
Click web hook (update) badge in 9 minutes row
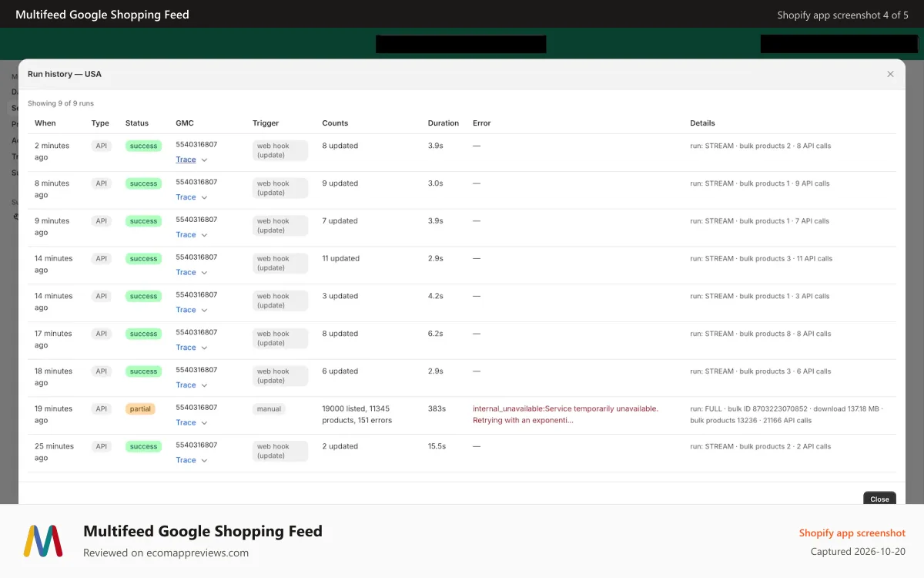(x=280, y=226)
